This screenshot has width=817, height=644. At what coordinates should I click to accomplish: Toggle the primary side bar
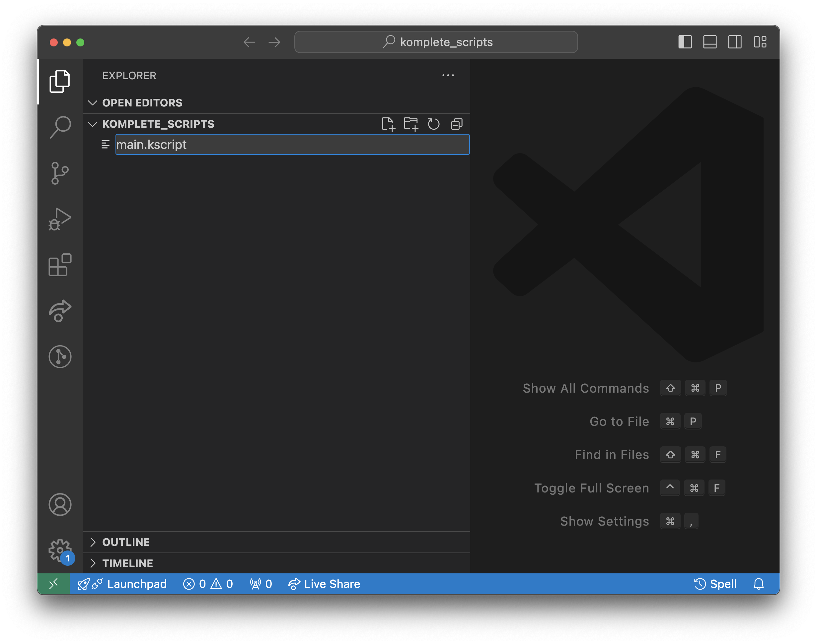point(685,42)
